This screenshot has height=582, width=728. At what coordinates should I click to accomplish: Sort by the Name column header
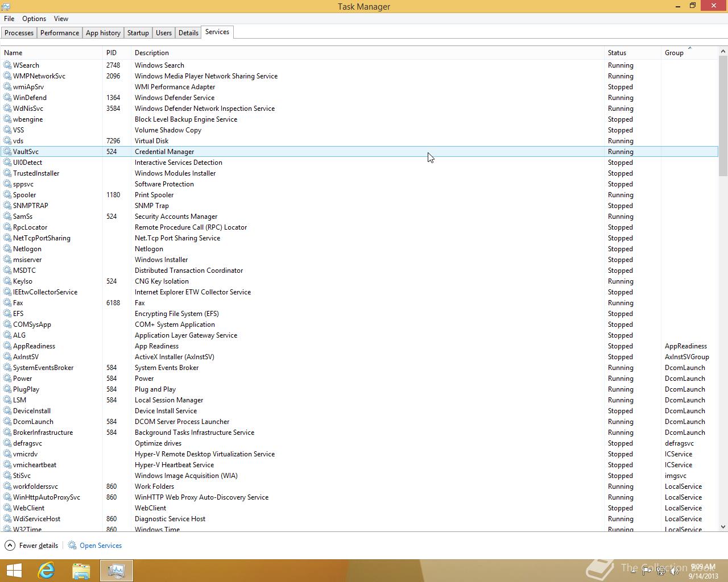point(52,53)
